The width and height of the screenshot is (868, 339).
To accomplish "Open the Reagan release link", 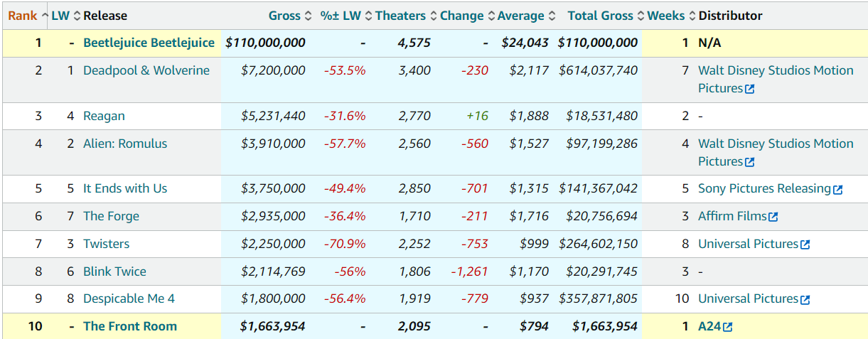I will [104, 116].
